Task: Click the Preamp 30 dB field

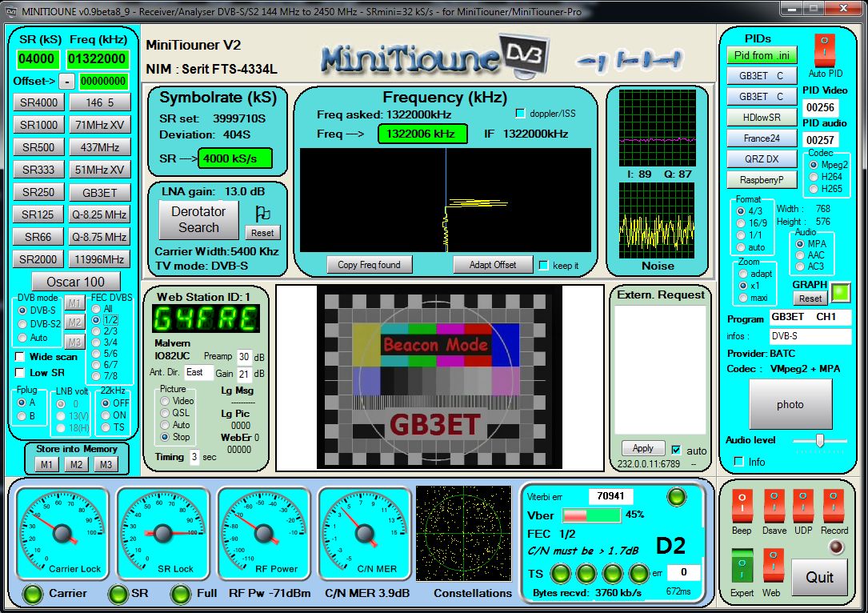Action: click(x=243, y=357)
